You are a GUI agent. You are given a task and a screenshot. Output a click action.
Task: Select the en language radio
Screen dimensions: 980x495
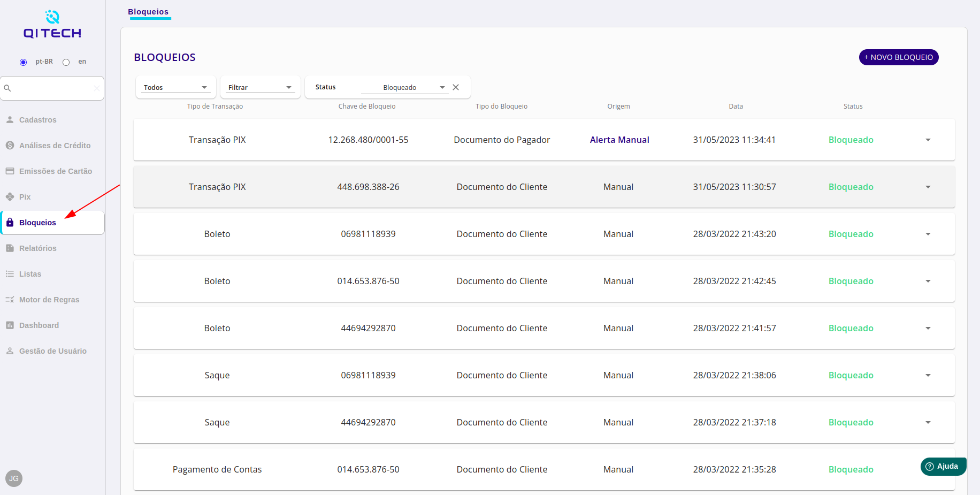point(66,62)
